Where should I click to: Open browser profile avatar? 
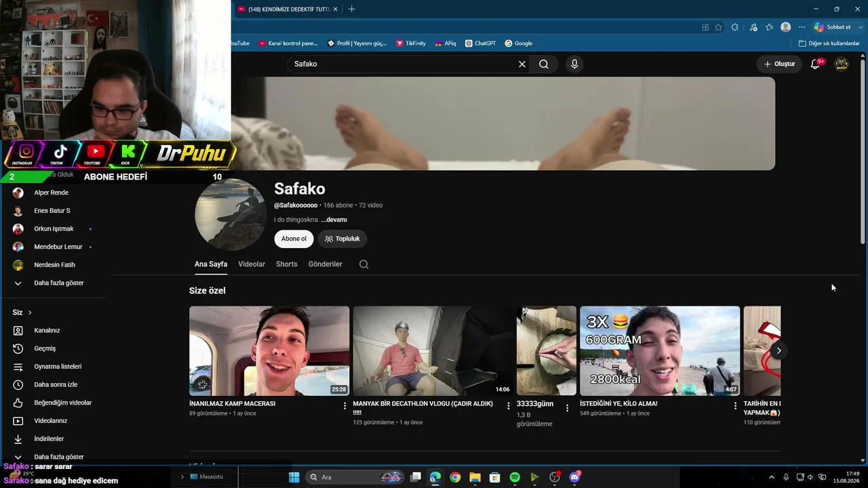(x=786, y=27)
